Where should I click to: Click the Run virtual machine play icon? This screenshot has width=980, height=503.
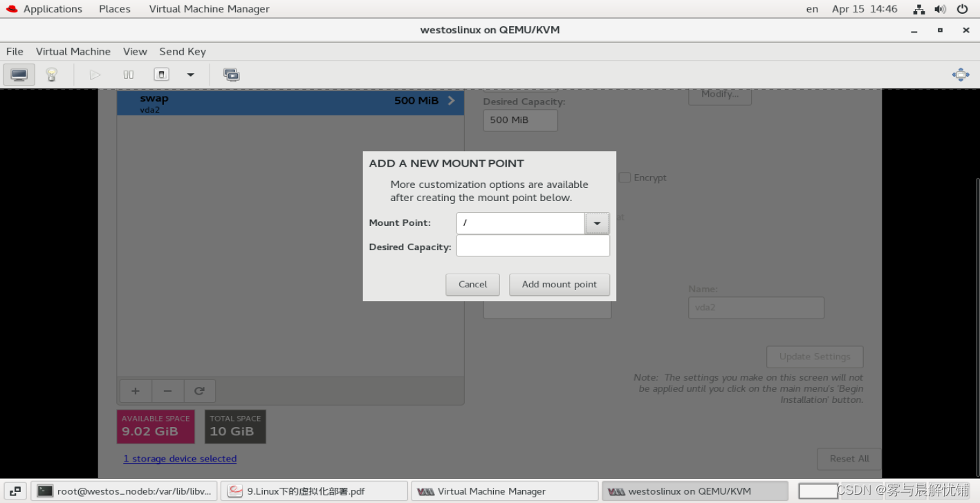point(95,74)
